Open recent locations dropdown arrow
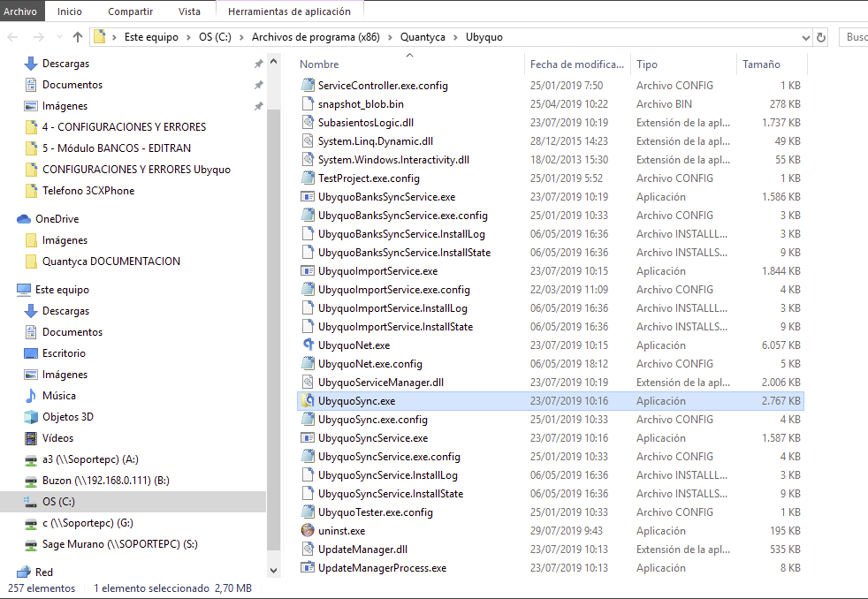868x599 pixels. pyautogui.click(x=59, y=37)
